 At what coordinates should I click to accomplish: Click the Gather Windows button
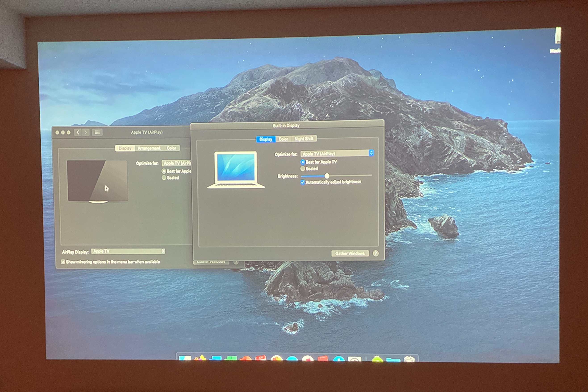350,253
